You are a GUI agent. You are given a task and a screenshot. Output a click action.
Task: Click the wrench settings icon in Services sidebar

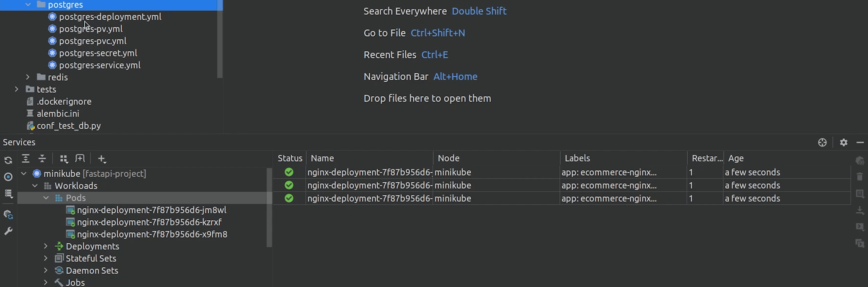pyautogui.click(x=8, y=231)
